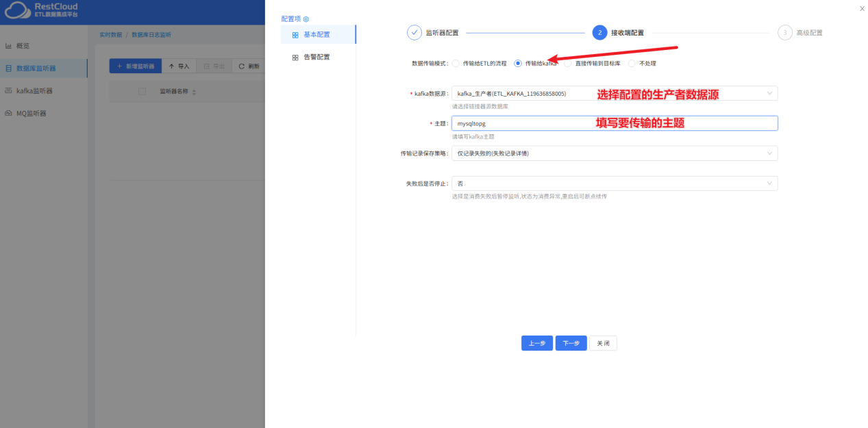Viewport: 868px width, 428px height.
Task: Select 直接传输到目标库 transfer mode
Action: tap(567, 63)
